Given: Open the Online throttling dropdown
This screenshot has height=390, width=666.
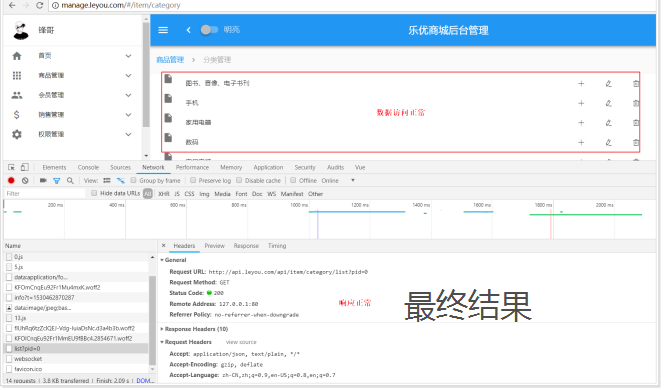Looking at the screenshot, I should (338, 181).
